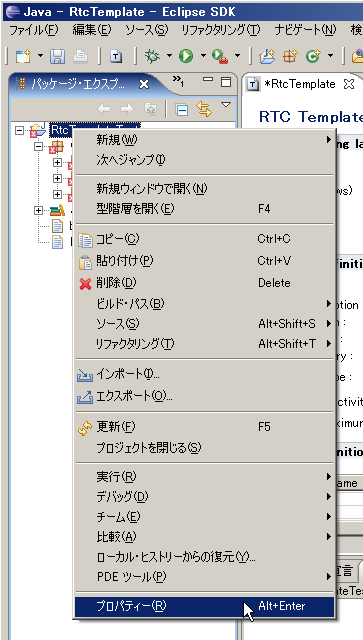Open the 編集(E) menu
The image size is (363, 640).
tap(91, 30)
